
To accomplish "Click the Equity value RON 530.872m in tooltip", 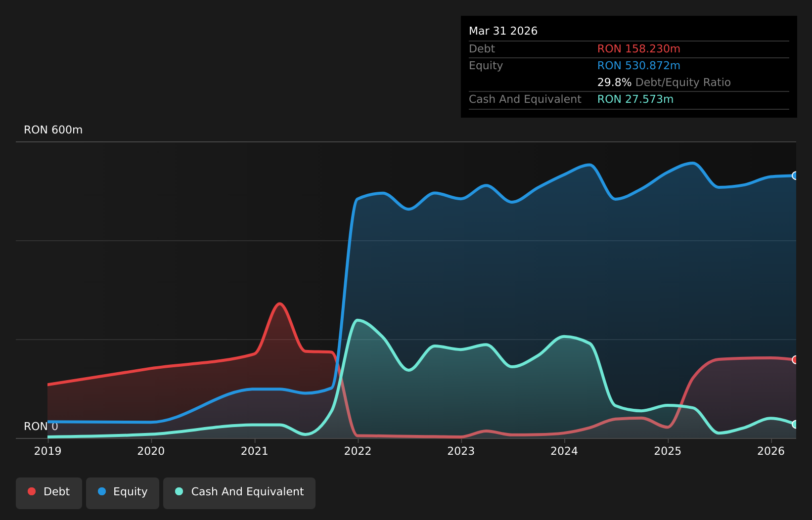I will point(639,66).
